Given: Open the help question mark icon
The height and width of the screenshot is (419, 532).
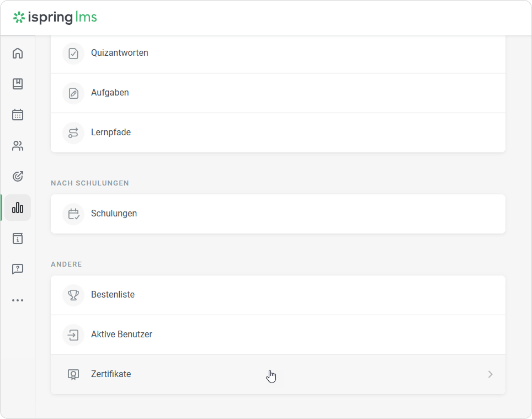Looking at the screenshot, I should pos(18,269).
